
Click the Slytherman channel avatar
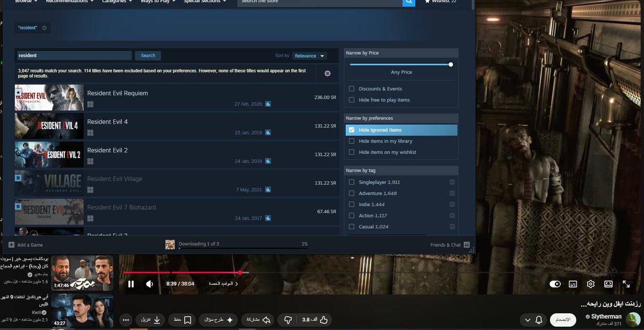[x=634, y=320]
